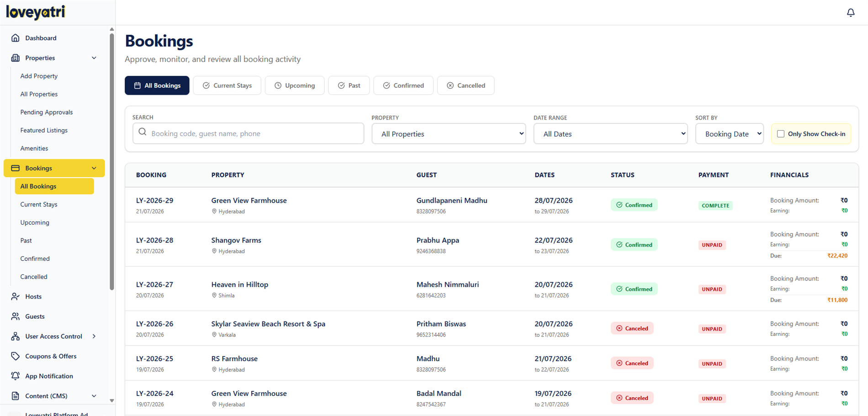
Task: Click the ₹22,420 due amount
Action: coord(837,256)
